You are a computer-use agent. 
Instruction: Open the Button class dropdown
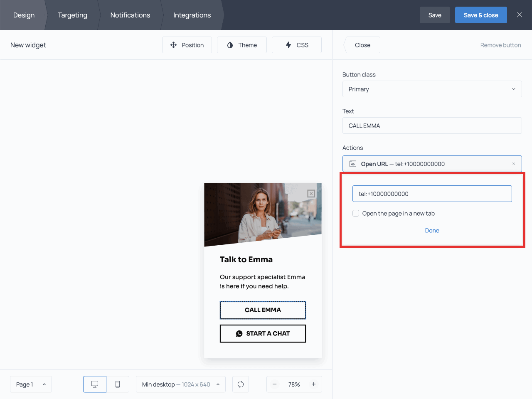(432, 89)
